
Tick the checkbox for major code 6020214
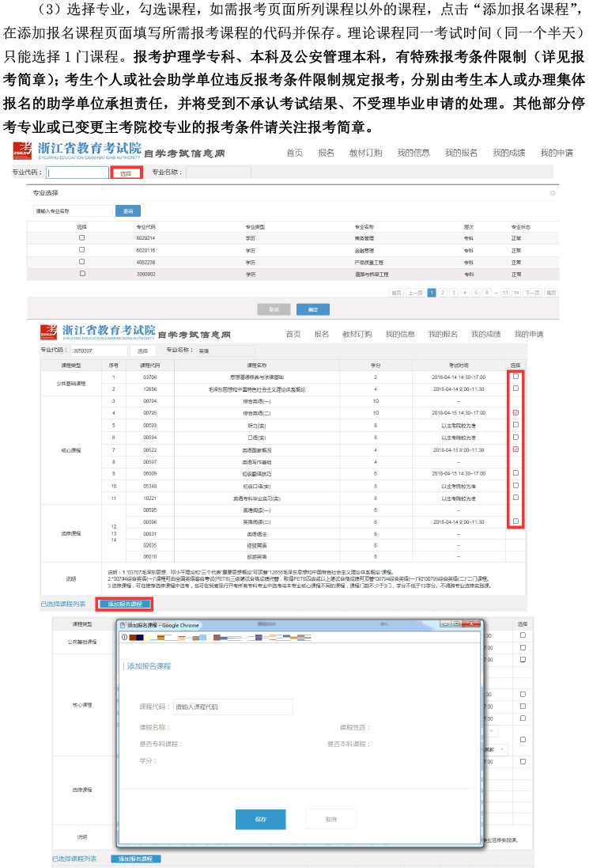coord(82,237)
